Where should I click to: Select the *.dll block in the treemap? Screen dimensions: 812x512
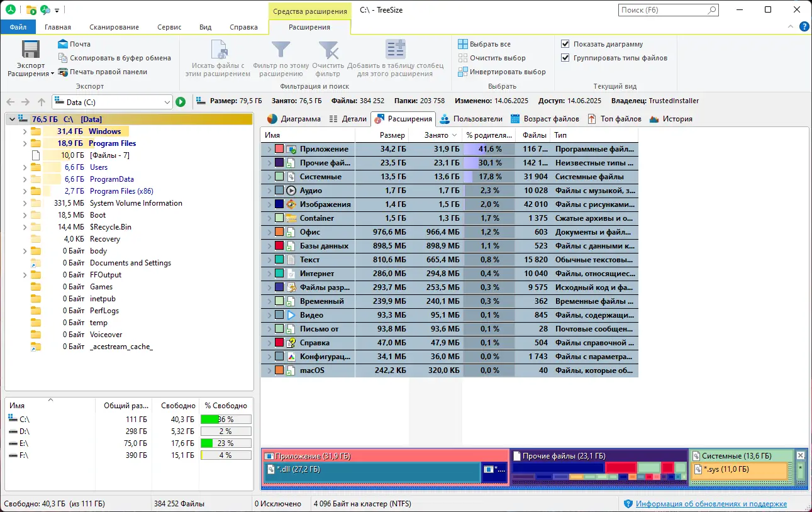coord(372,473)
